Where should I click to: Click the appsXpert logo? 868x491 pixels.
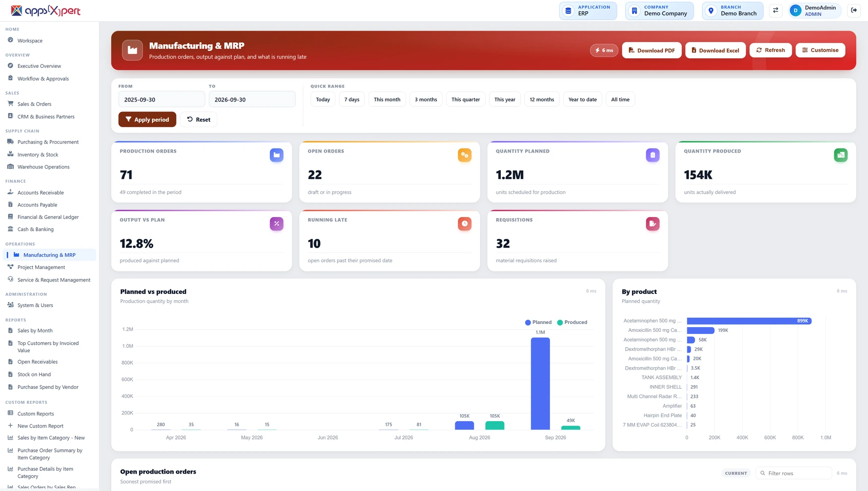[46, 10]
